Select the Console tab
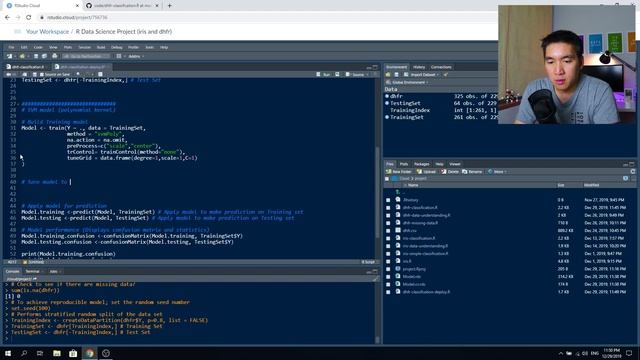The image size is (640, 360). point(12,271)
